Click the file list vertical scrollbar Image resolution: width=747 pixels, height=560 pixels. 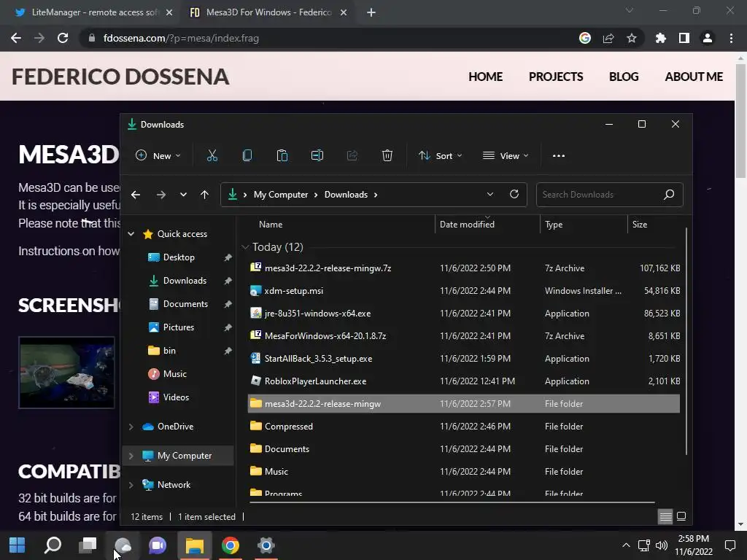(686, 341)
